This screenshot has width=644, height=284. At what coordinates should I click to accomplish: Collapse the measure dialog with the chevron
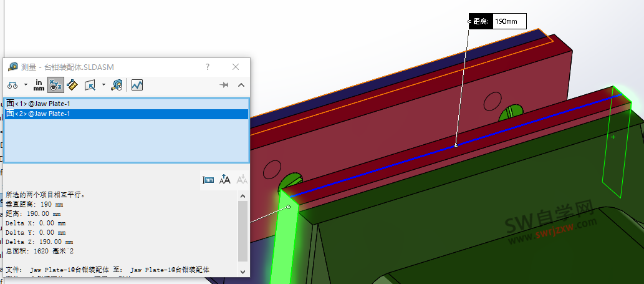[x=241, y=85]
